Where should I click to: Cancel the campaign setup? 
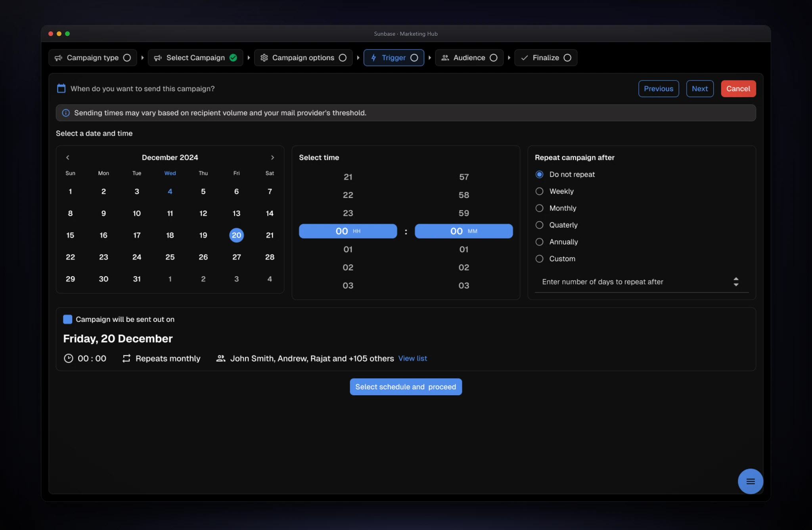pyautogui.click(x=738, y=89)
